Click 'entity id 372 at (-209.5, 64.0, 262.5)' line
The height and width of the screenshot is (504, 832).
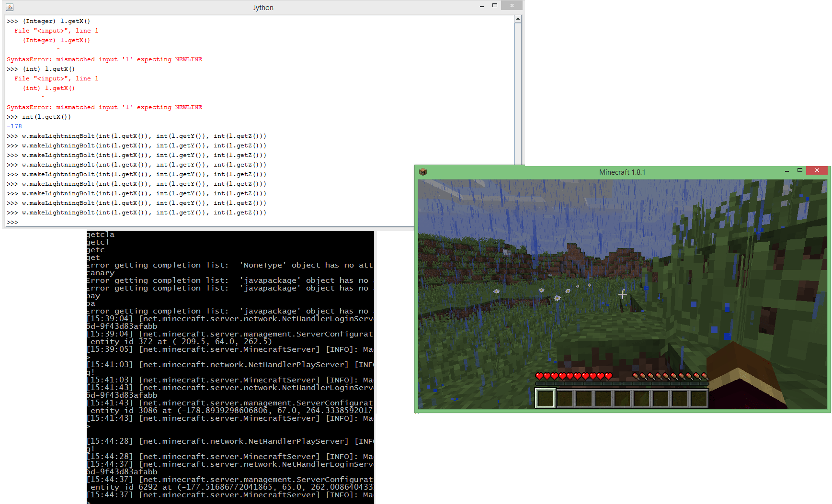click(181, 342)
